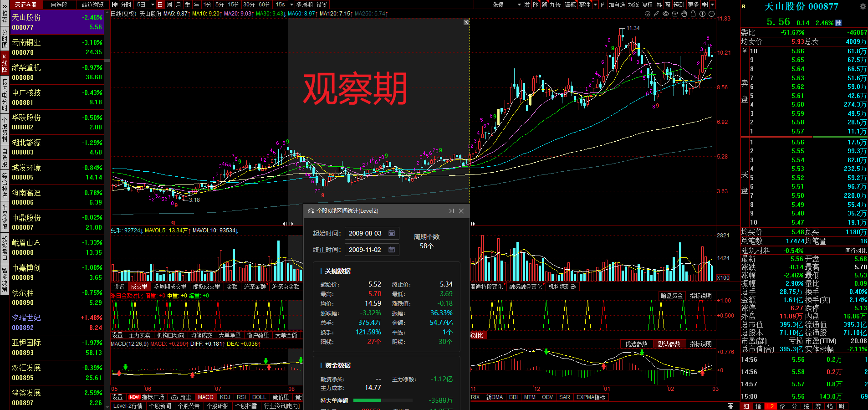Select the drawing pen tool above the chart

pyautogui.click(x=656, y=14)
